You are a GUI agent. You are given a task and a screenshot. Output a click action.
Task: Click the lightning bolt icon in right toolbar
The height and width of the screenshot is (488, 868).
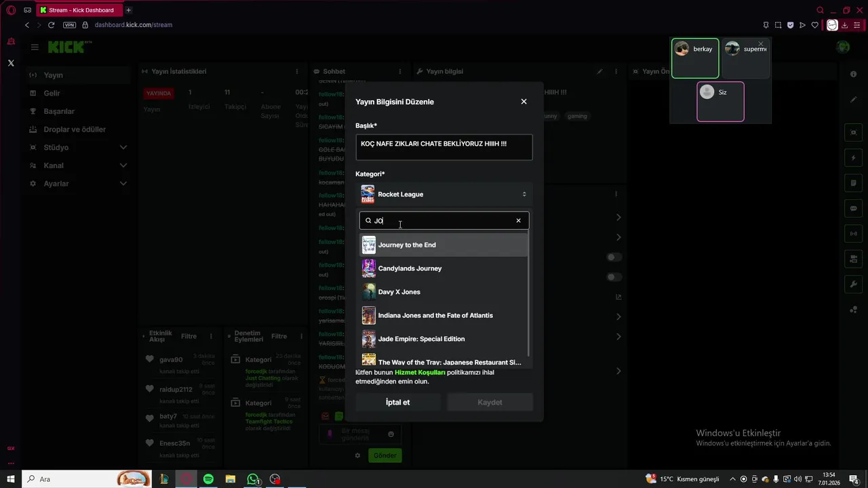(854, 158)
